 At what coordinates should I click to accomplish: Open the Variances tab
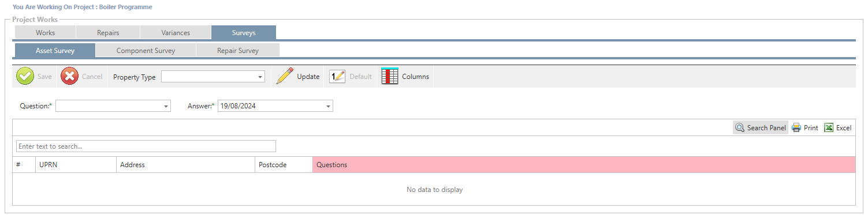(176, 33)
